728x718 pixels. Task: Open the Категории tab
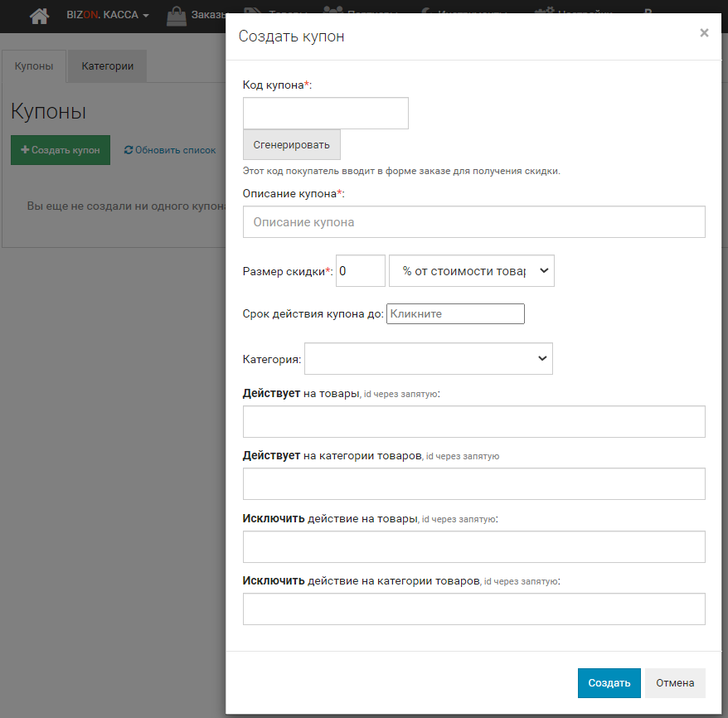(x=108, y=66)
